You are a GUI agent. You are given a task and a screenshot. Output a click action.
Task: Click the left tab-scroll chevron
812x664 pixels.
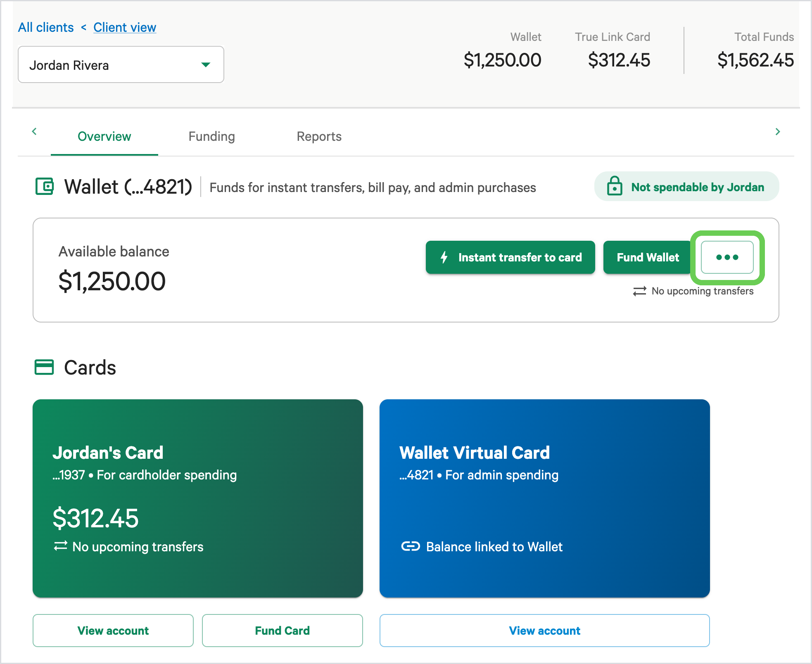(34, 131)
